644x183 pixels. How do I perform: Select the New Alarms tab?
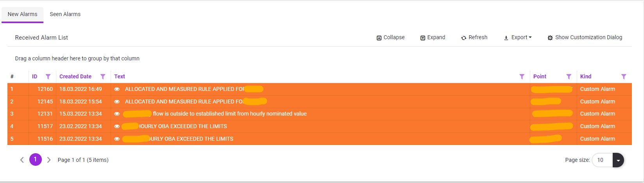[x=23, y=14]
